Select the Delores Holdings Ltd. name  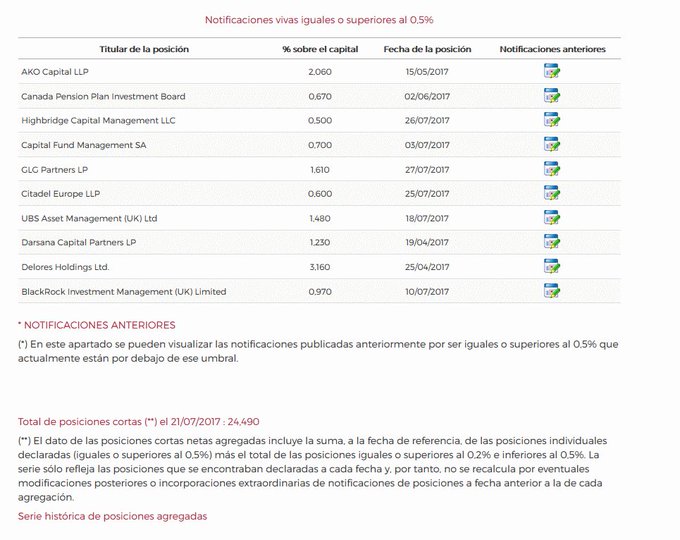pos(65,267)
